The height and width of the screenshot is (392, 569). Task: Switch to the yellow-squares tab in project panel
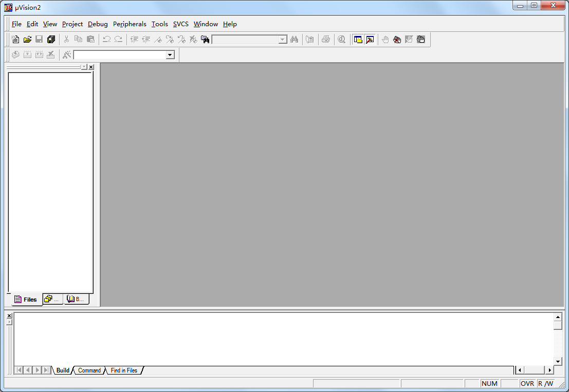52,299
